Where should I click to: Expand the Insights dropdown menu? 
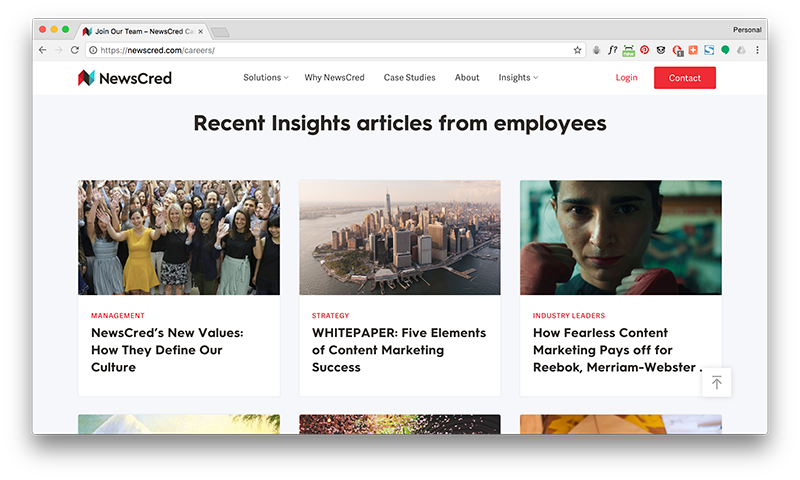tap(518, 78)
